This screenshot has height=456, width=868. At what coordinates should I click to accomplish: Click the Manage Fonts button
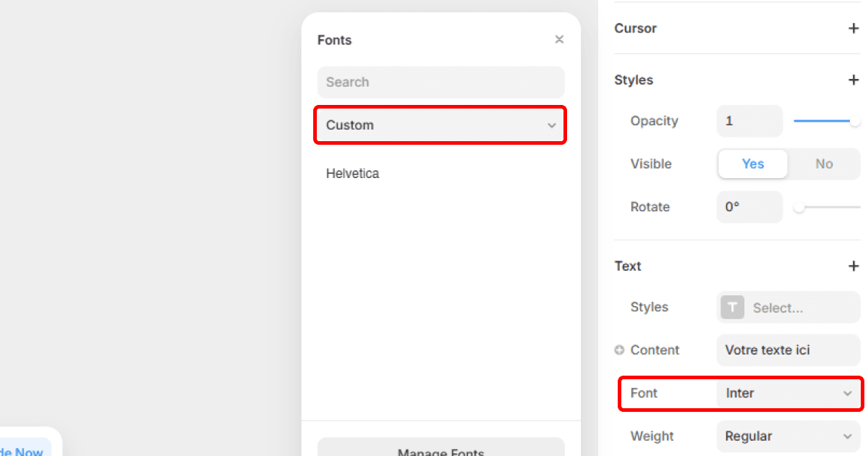pyautogui.click(x=441, y=449)
